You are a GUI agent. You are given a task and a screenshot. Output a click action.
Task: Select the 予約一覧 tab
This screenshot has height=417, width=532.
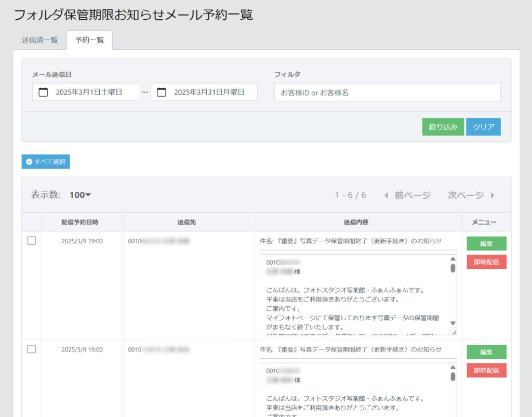click(89, 40)
